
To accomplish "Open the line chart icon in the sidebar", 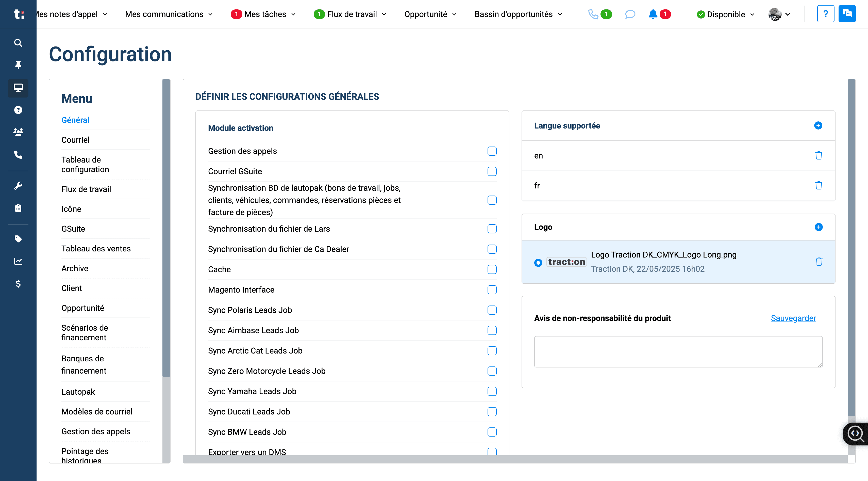I will pyautogui.click(x=18, y=261).
